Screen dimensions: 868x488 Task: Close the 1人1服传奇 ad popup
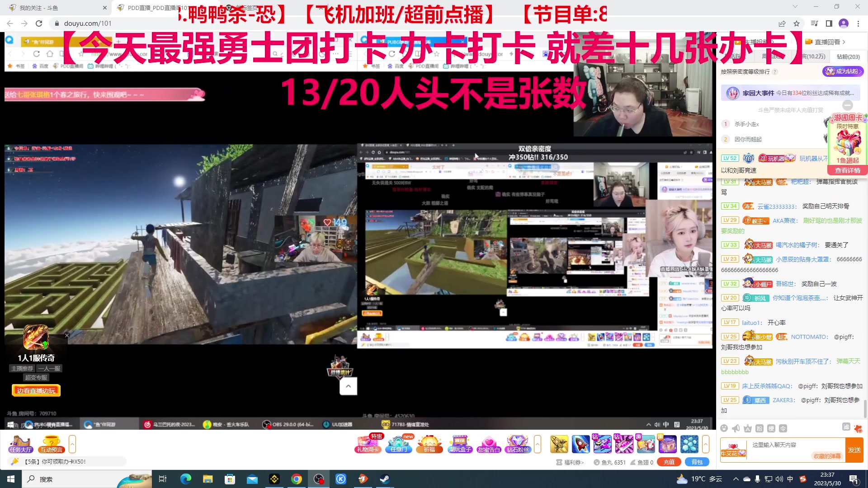pos(67,335)
